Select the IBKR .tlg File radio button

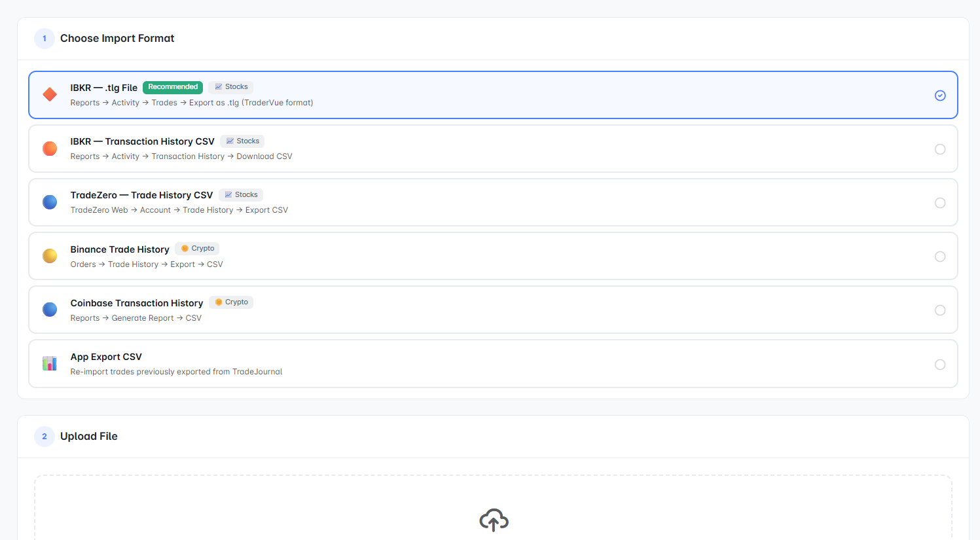[x=940, y=96]
